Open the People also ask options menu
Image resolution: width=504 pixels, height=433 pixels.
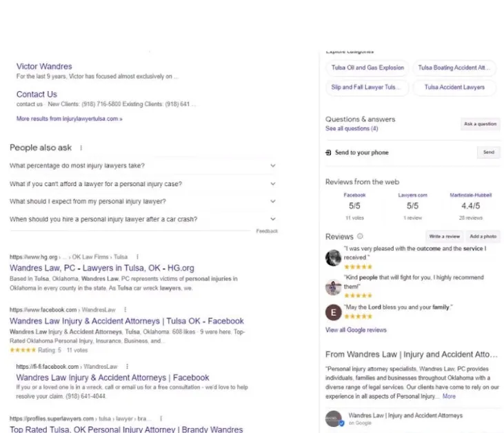click(x=81, y=148)
